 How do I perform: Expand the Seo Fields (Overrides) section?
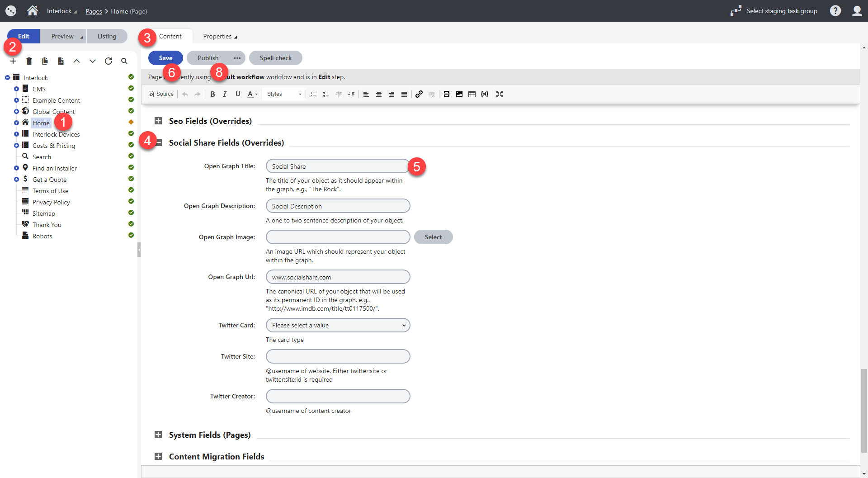pos(158,121)
